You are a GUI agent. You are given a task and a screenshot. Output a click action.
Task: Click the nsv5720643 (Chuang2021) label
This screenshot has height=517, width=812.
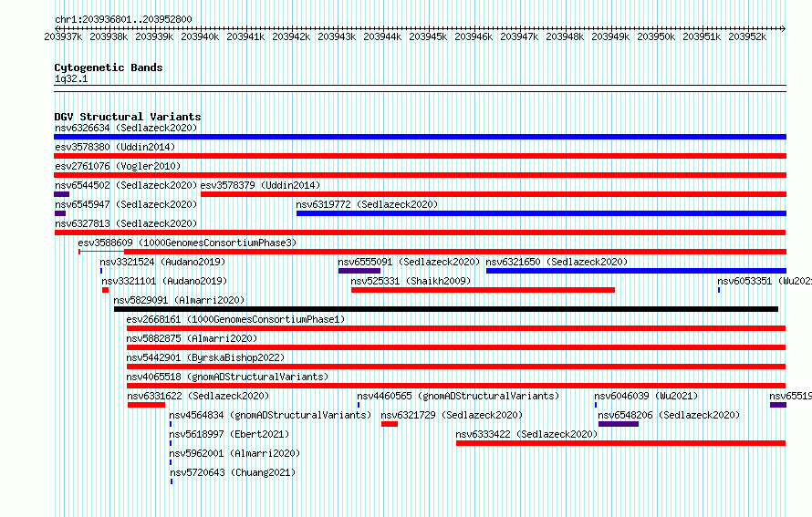pos(233,472)
